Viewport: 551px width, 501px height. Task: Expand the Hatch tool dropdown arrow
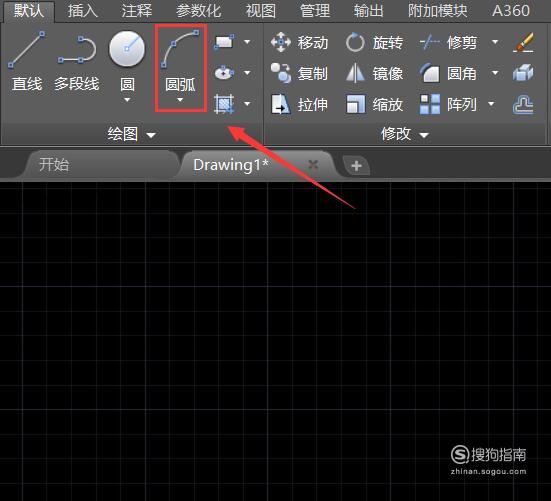tap(247, 104)
